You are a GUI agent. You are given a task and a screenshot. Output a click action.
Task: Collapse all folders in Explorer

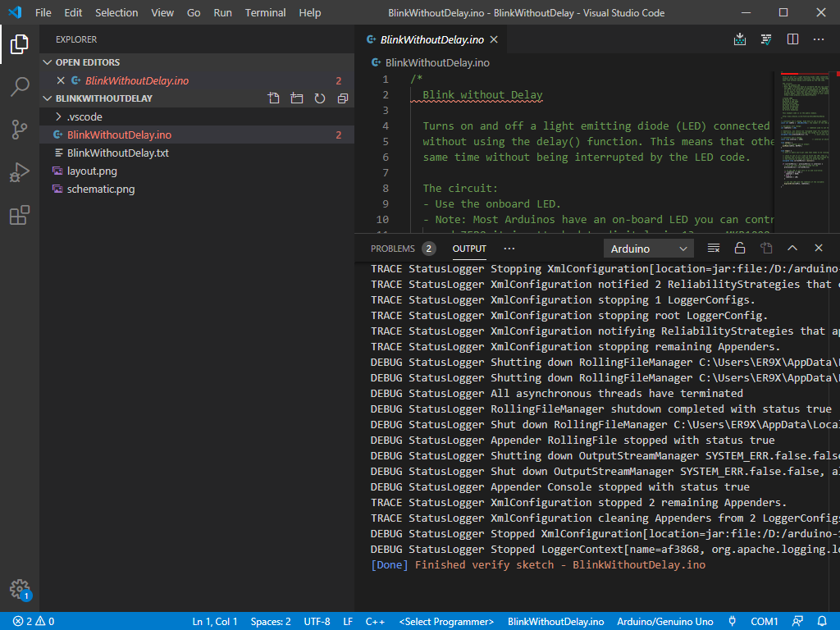pyautogui.click(x=343, y=98)
